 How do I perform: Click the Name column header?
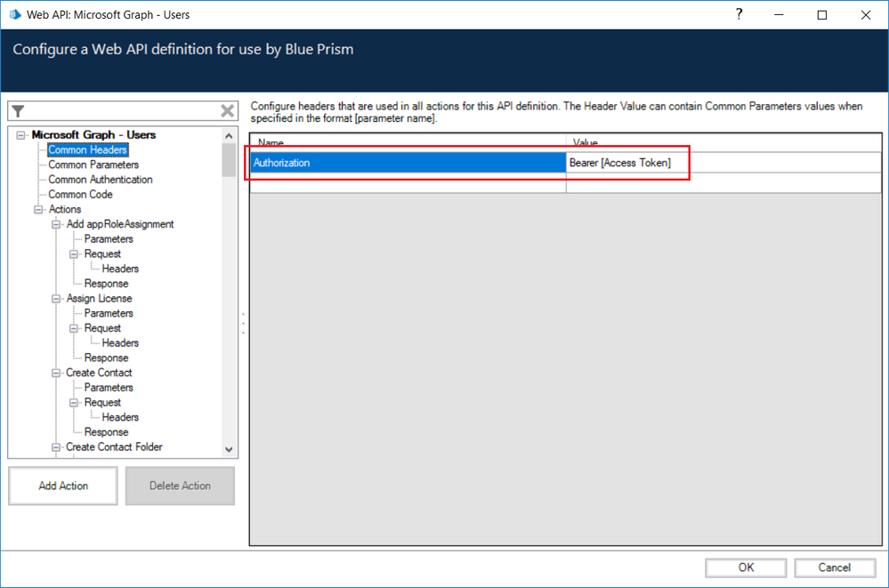[x=408, y=143]
